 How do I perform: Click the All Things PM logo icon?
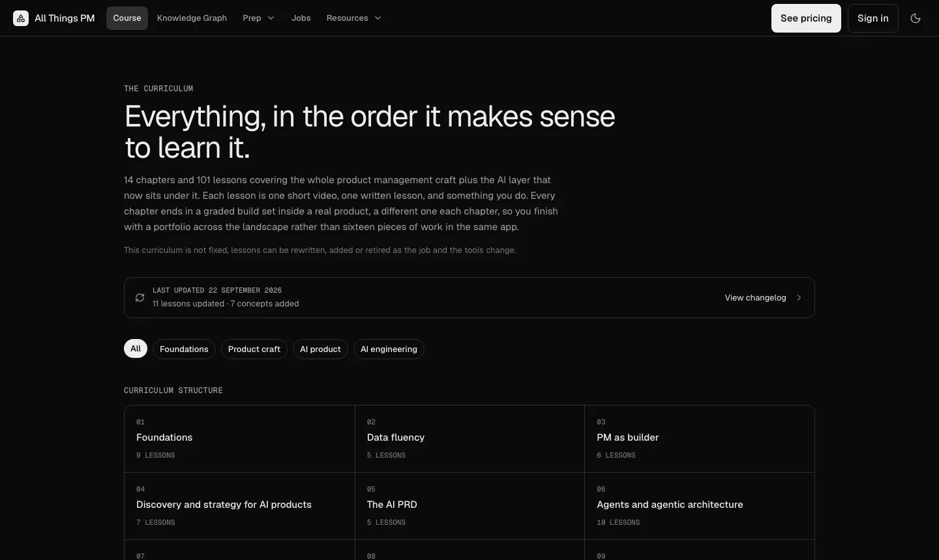(x=21, y=18)
